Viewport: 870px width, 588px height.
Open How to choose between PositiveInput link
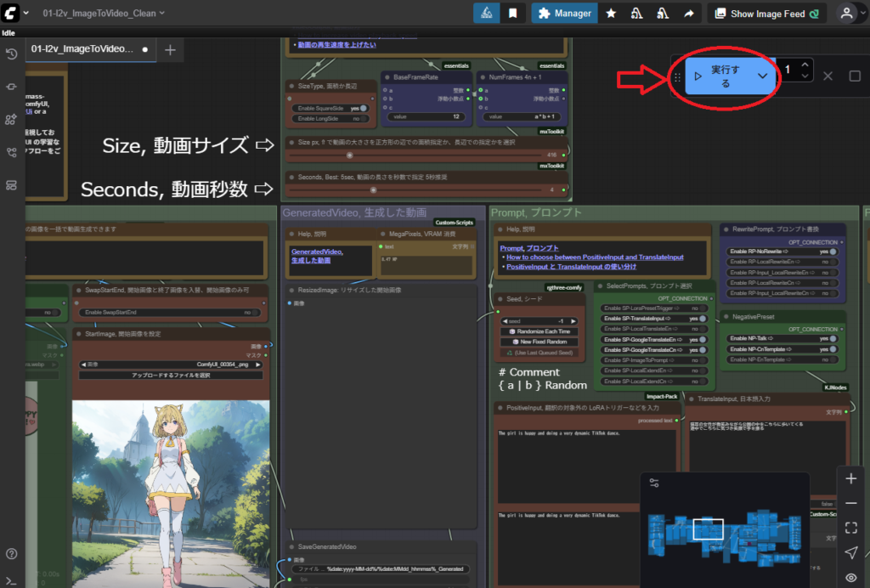pyautogui.click(x=595, y=257)
